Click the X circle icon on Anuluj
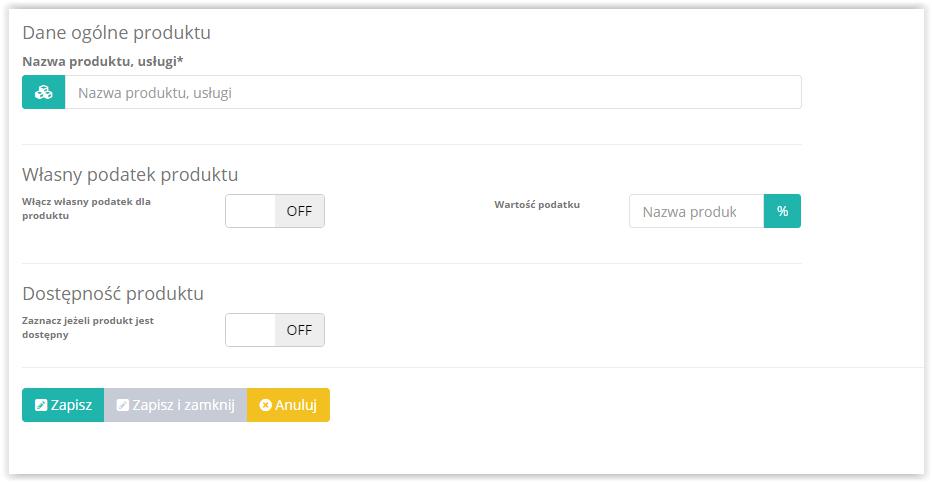 point(266,405)
